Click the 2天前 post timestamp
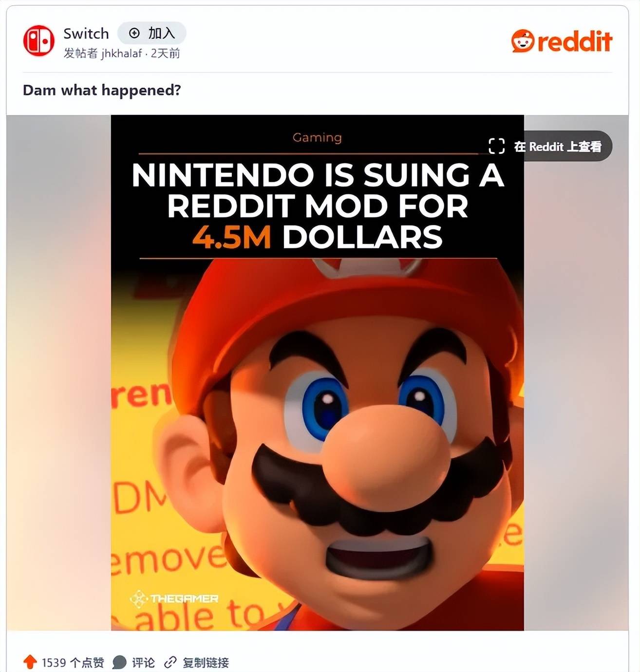 (165, 53)
